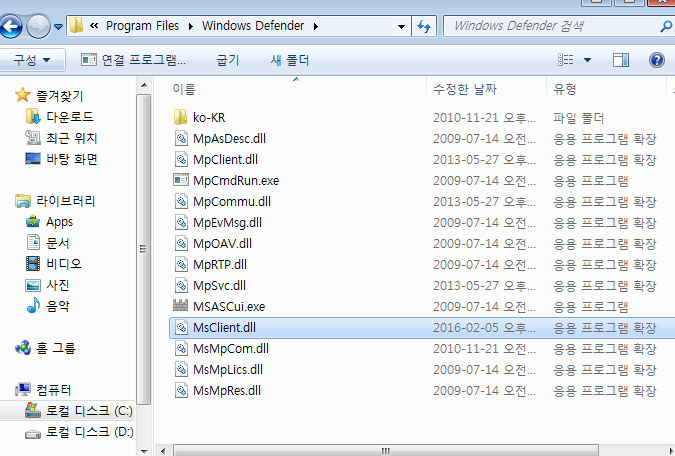Screen dimensions: 675x456
Task: Sort by 유형 column header
Action: click(x=564, y=89)
